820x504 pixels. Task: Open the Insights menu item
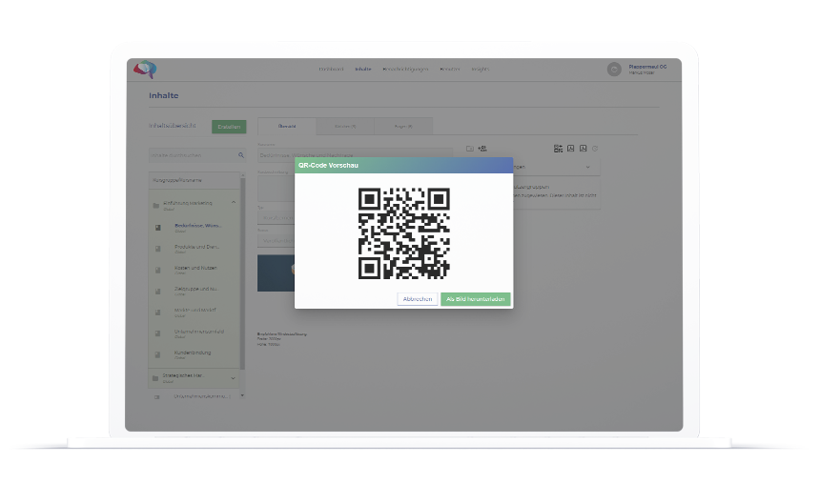pos(480,69)
